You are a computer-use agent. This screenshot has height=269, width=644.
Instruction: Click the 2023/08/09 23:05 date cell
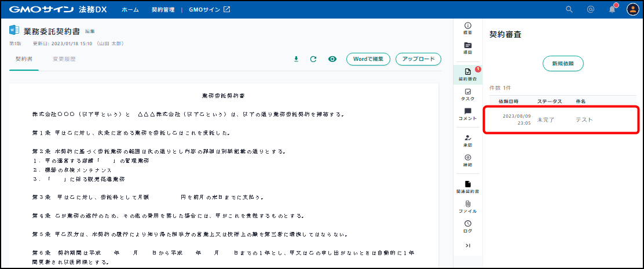point(517,119)
